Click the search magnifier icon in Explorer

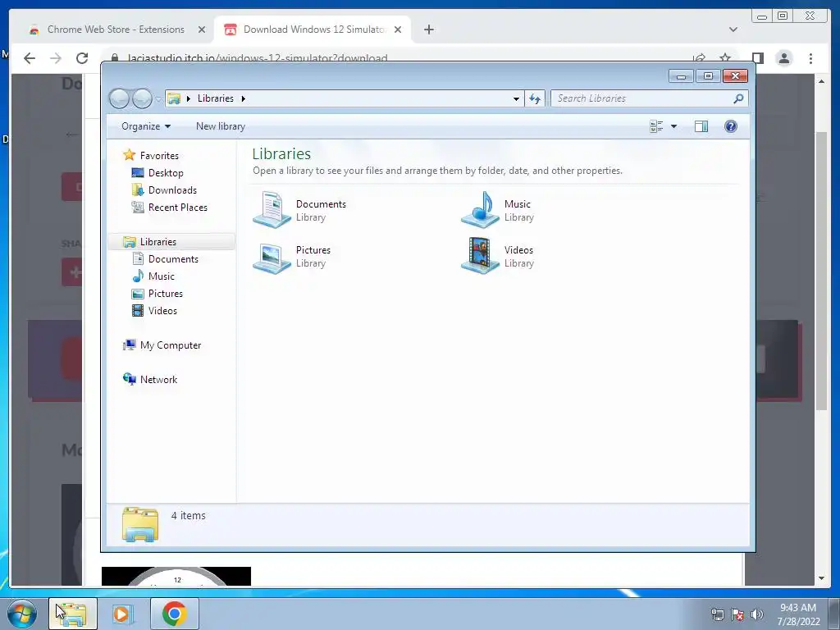[738, 98]
